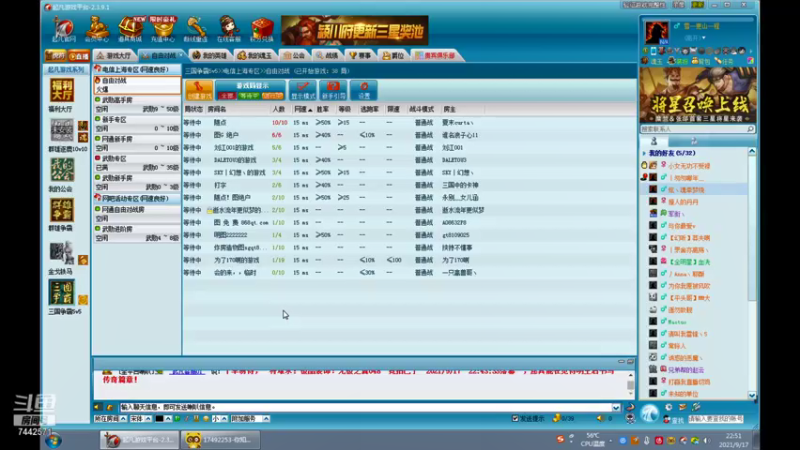This screenshot has width=800, height=450.
Task: Switch to the 我的魂玉 tab
Action: click(255, 55)
